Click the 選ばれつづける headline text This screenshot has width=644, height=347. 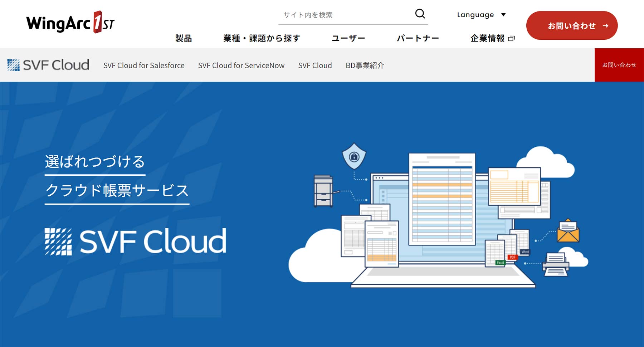click(x=95, y=162)
